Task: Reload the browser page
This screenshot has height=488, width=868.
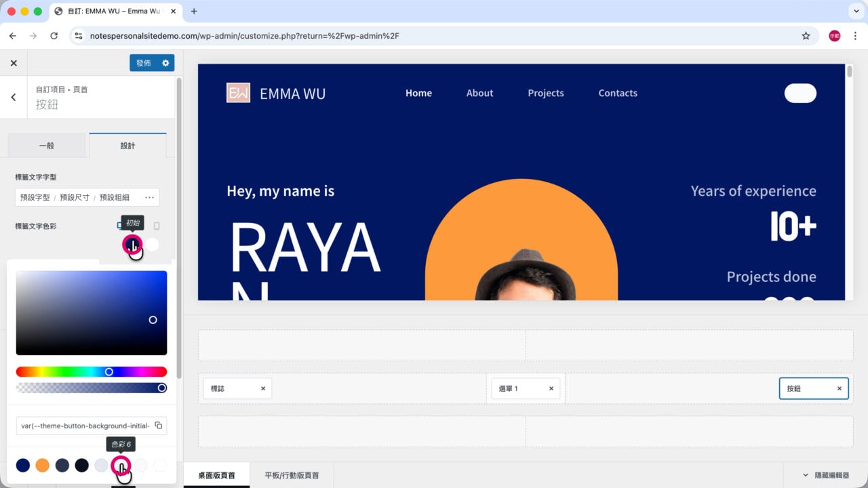Action: [x=54, y=36]
